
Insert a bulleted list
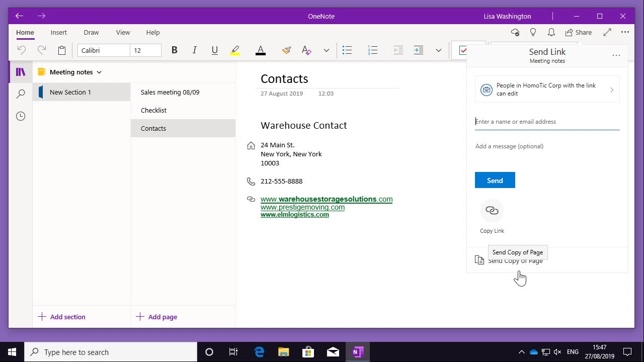(347, 50)
